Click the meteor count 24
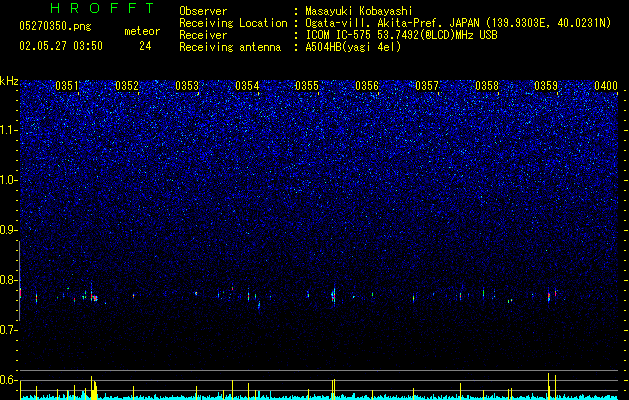 click(x=145, y=46)
